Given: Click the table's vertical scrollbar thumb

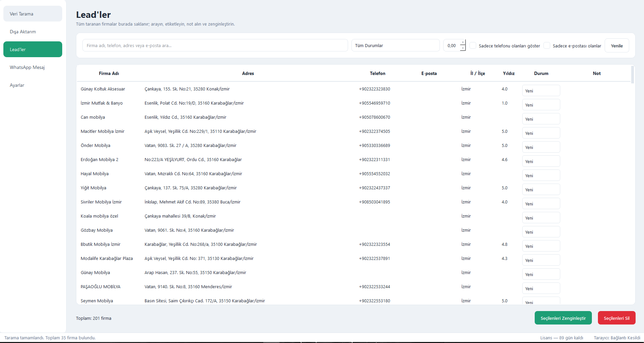Looking at the screenshot, I should click(633, 75).
